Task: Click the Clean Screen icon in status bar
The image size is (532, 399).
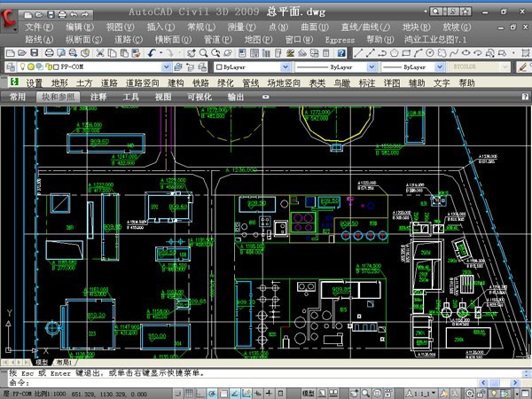Action: coord(526,393)
